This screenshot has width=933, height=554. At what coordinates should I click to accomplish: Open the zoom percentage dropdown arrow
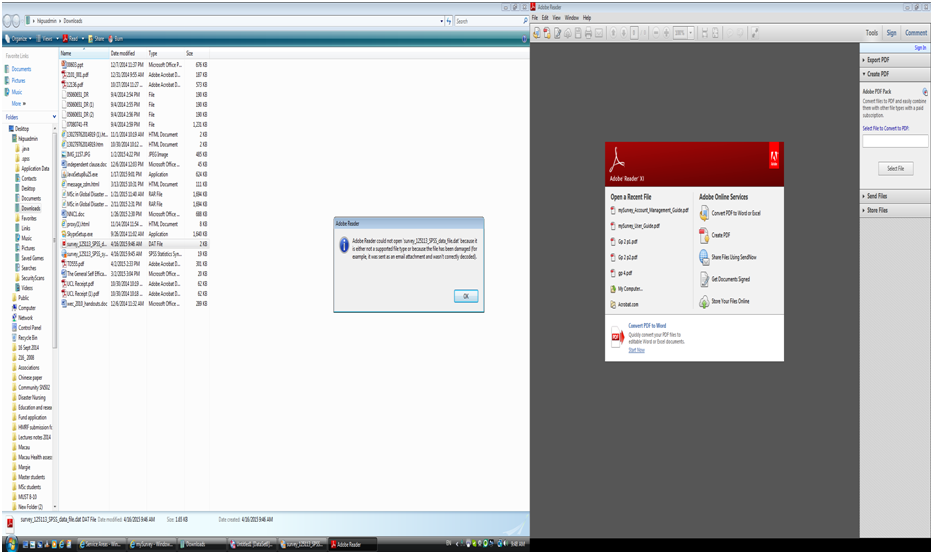click(x=691, y=33)
